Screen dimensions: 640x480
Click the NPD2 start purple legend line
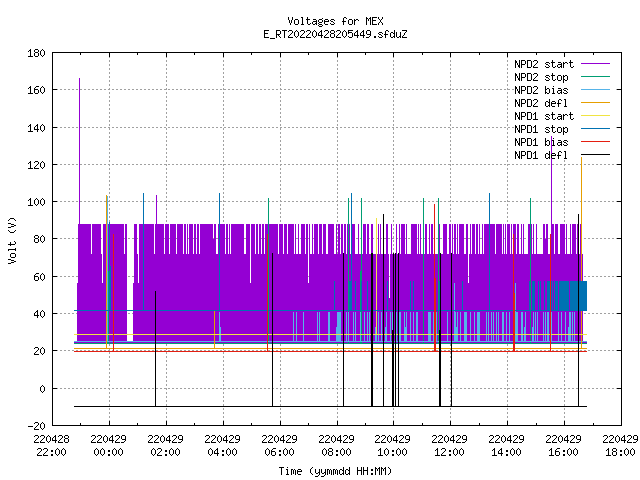[x=595, y=64]
